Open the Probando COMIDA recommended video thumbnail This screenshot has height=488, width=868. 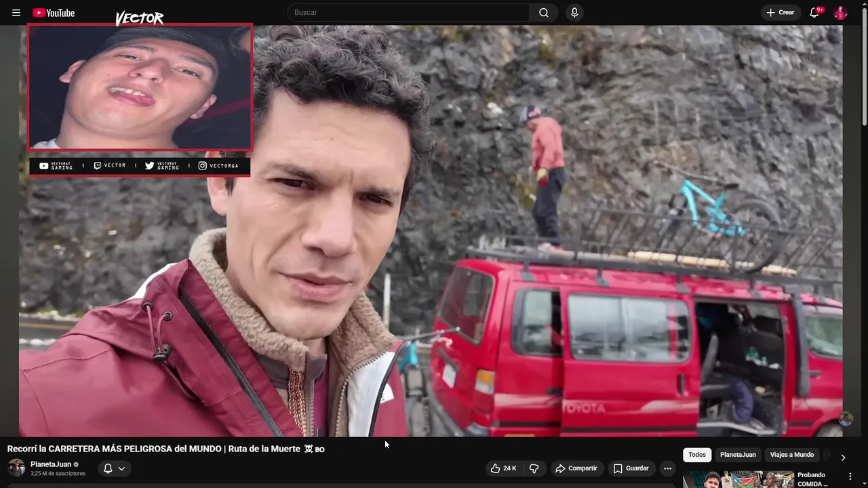(738, 479)
